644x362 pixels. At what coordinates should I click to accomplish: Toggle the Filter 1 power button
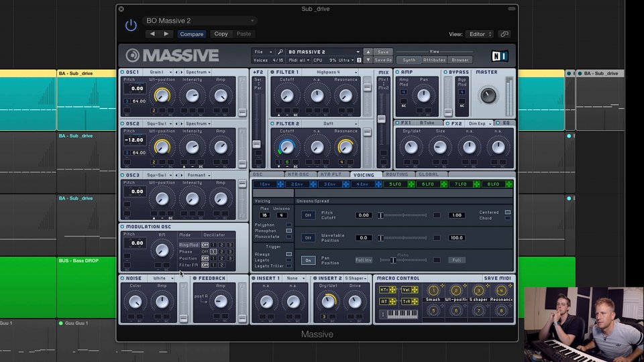pyautogui.click(x=272, y=72)
